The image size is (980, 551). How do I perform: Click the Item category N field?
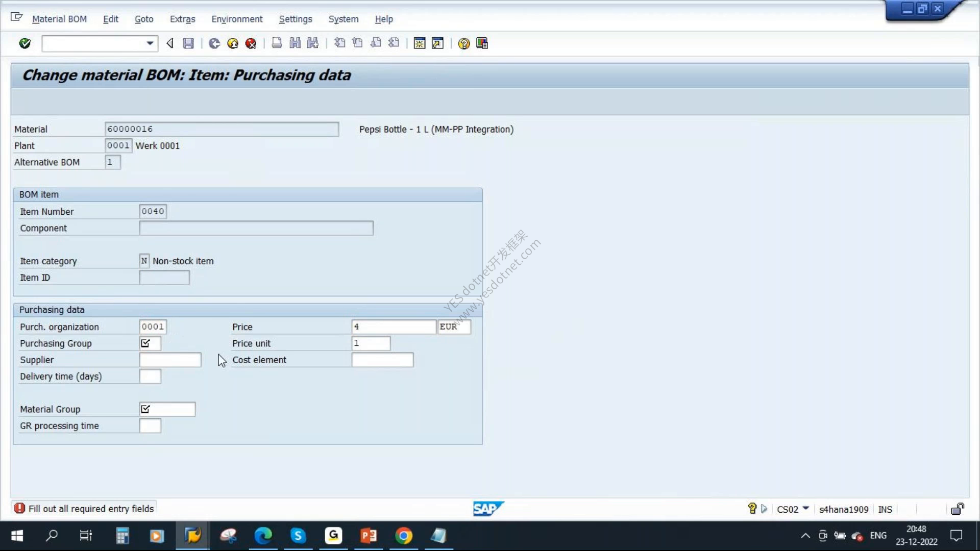tap(144, 261)
